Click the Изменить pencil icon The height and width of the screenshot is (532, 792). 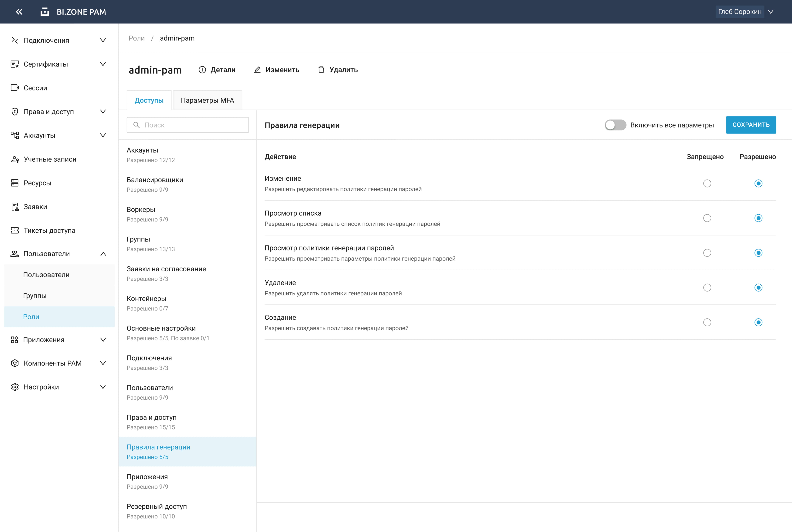[x=257, y=70]
